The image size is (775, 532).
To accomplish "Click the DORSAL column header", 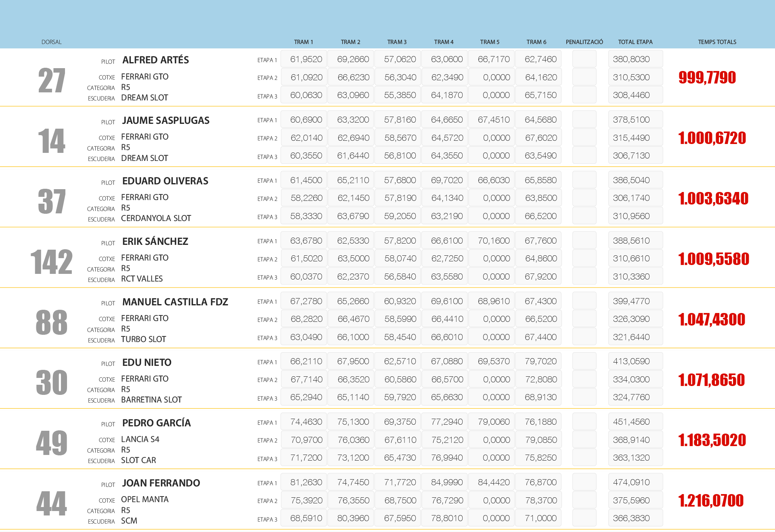I will coord(51,42).
